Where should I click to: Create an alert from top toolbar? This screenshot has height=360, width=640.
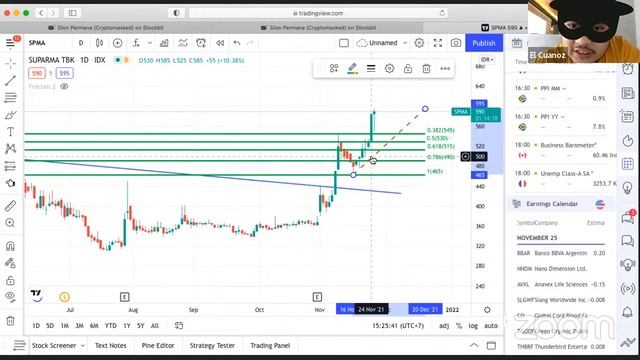pyautogui.click(x=201, y=43)
